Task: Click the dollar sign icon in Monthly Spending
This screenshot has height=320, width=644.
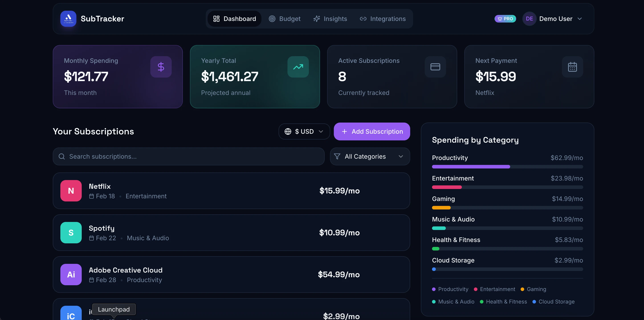Action: tap(161, 67)
